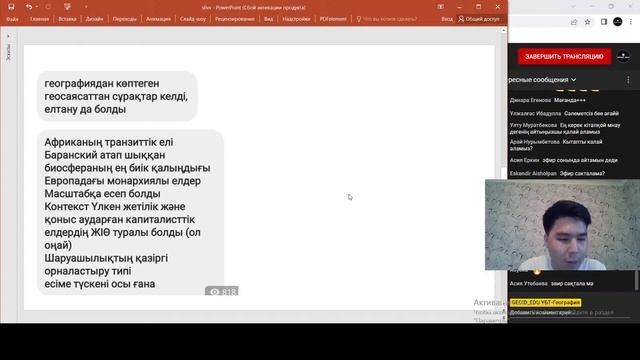Click the 818 views eye badge on the slide
This screenshot has width=640, height=360.
pyautogui.click(x=222, y=291)
